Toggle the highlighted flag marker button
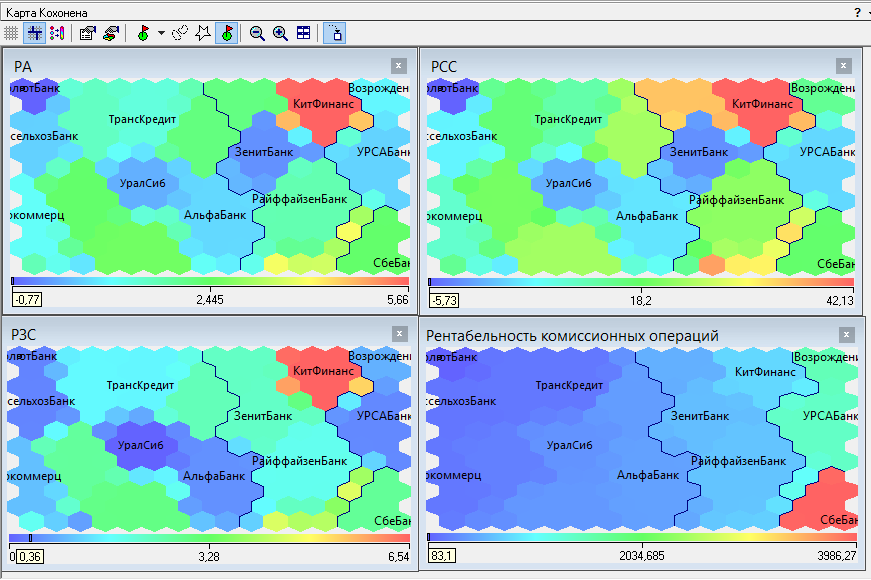871x580 pixels. coord(227,33)
